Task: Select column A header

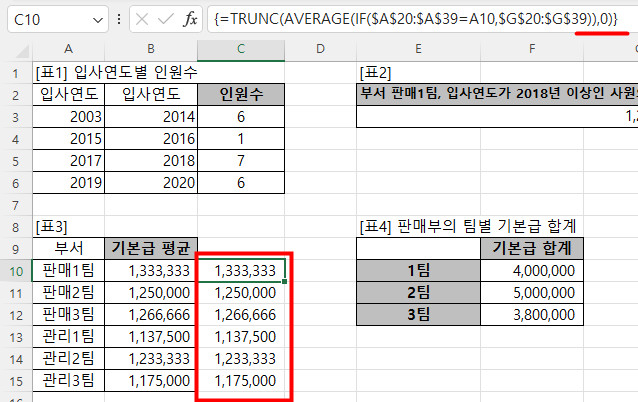Action: (68, 49)
